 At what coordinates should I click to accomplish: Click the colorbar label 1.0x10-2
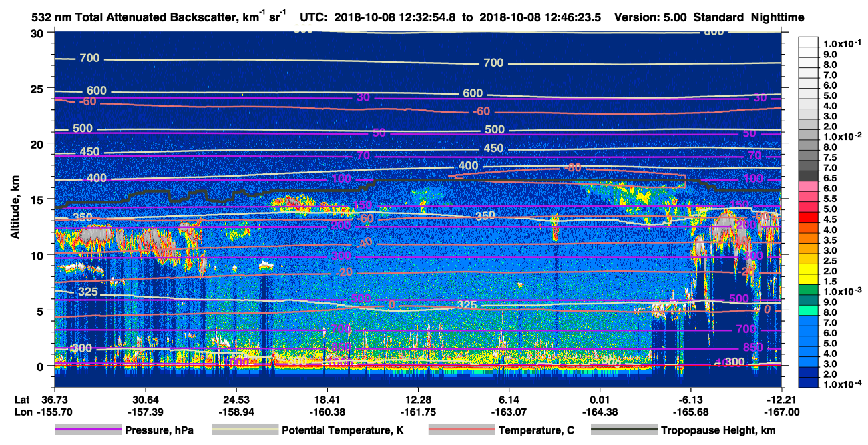tap(841, 136)
